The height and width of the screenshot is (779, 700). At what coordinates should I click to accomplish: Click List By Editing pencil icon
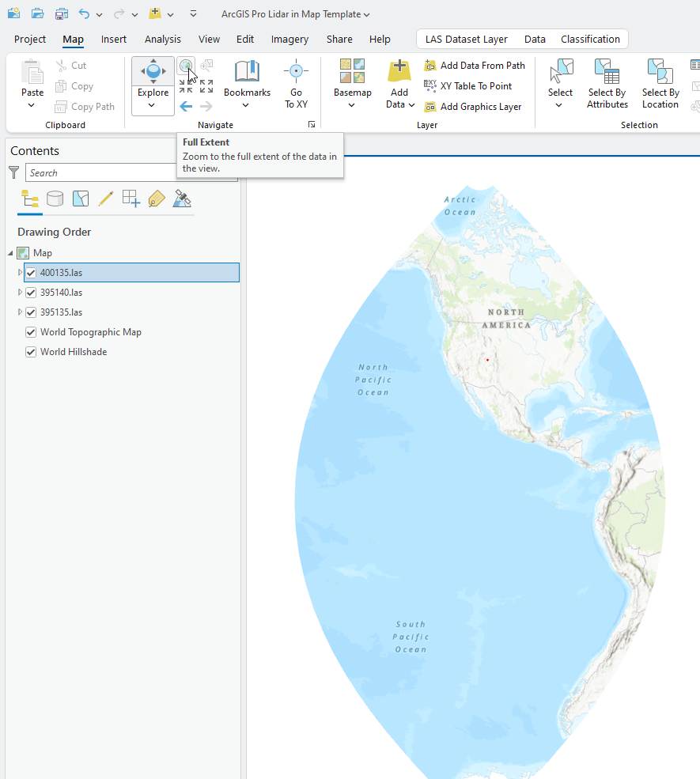[105, 198]
